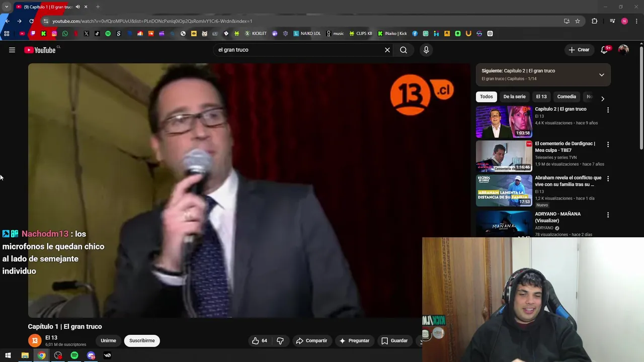Open Discord from the taskbar
The width and height of the screenshot is (644, 362).
pyautogui.click(x=91, y=355)
